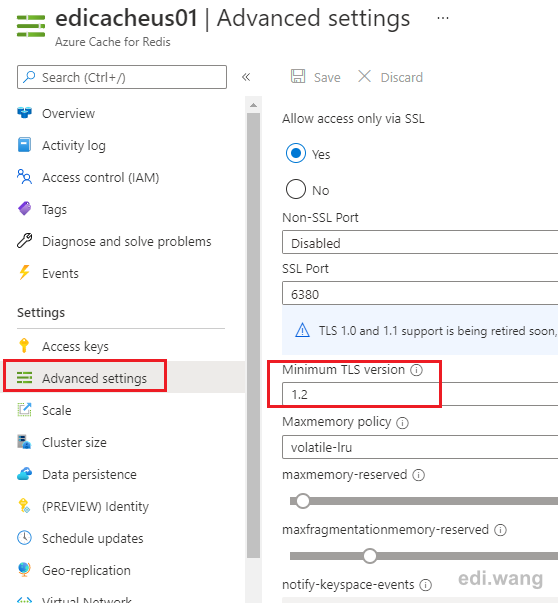Viewport: 558px width, 603px height.
Task: Click the more options ellipsis
Action: [443, 18]
